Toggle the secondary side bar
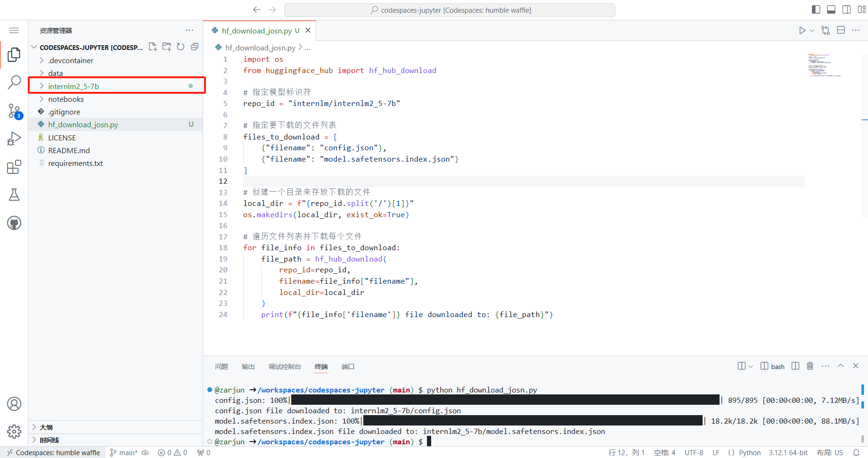The image size is (868, 458). coord(846,9)
